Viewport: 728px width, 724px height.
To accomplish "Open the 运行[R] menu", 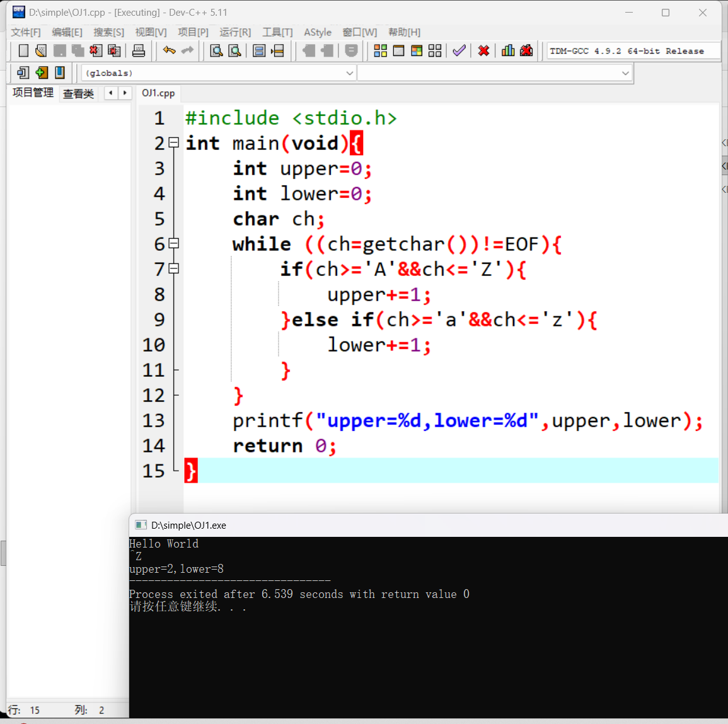I will (235, 32).
